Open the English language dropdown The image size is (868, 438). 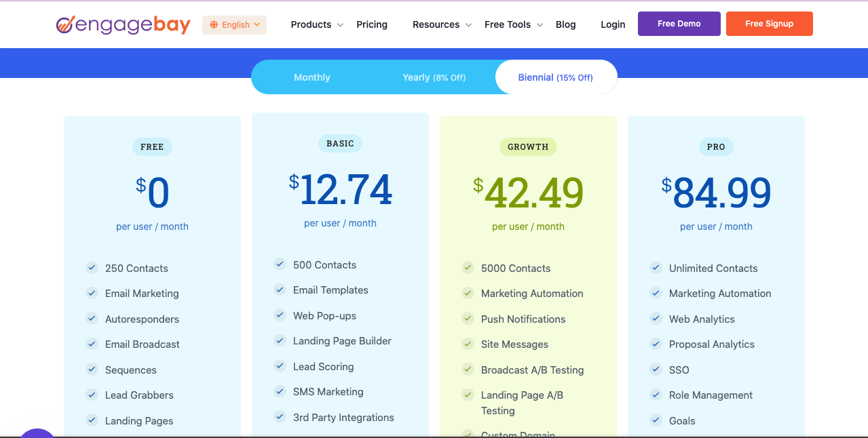click(x=234, y=25)
